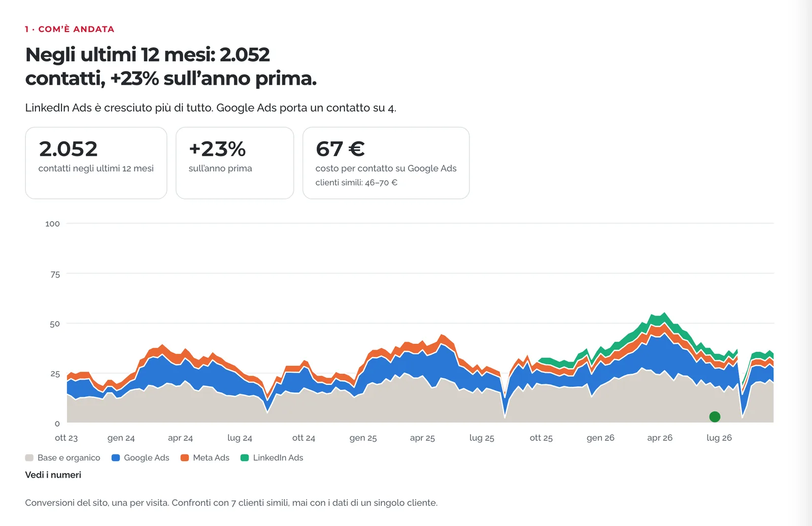The width and height of the screenshot is (812, 526).
Task: Click the ott 23 axis label
Action: (x=66, y=438)
